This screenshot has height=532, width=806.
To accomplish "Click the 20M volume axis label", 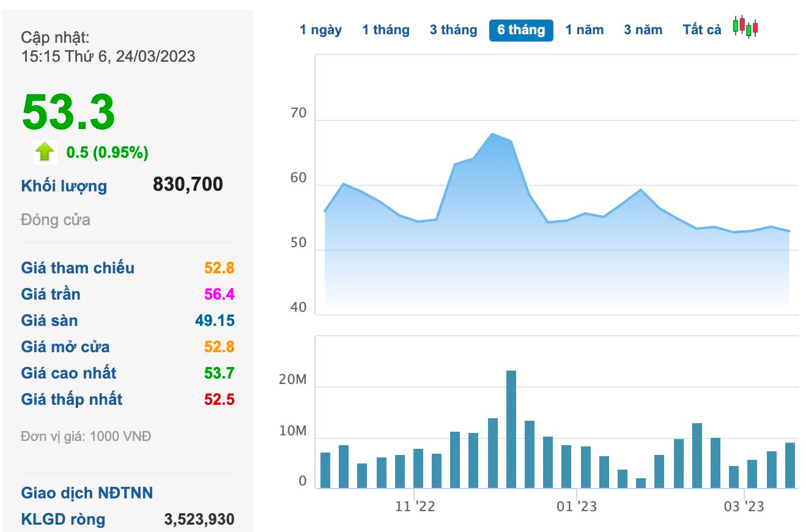I will [292, 380].
